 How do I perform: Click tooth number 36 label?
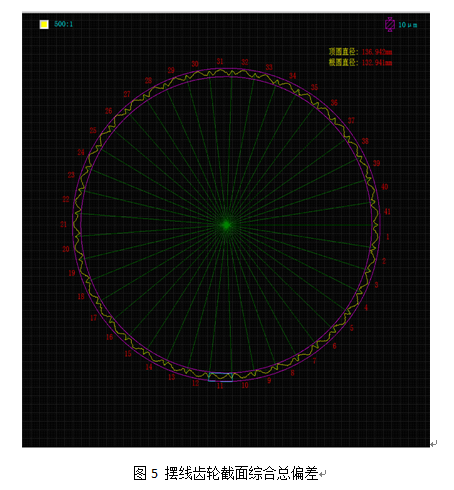[x=334, y=103]
